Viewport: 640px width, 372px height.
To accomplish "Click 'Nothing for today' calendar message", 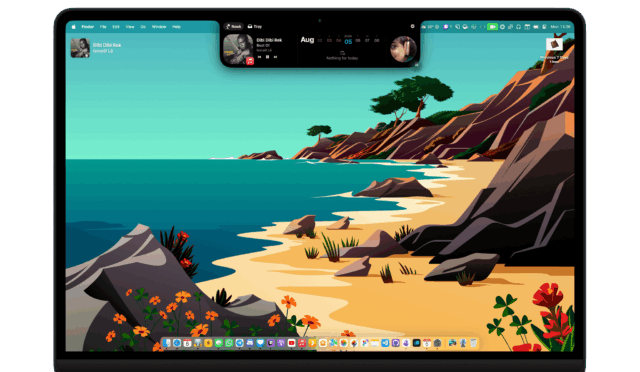I will (342, 58).
